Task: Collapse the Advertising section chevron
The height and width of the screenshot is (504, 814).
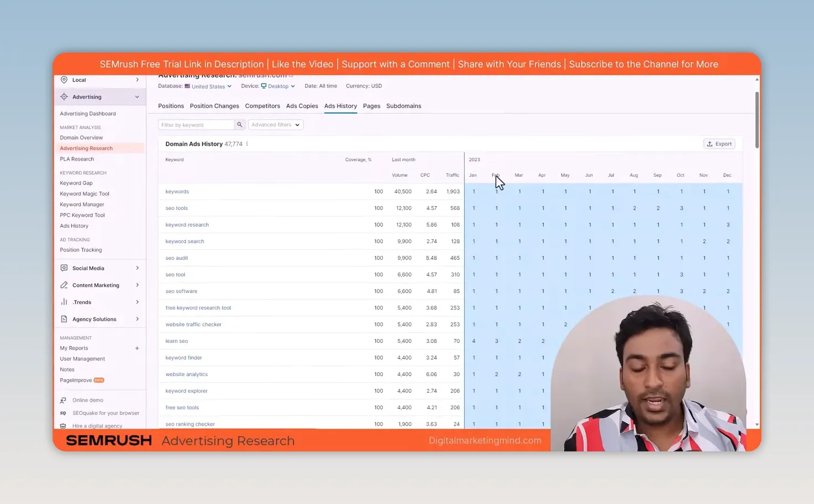Action: click(x=137, y=97)
